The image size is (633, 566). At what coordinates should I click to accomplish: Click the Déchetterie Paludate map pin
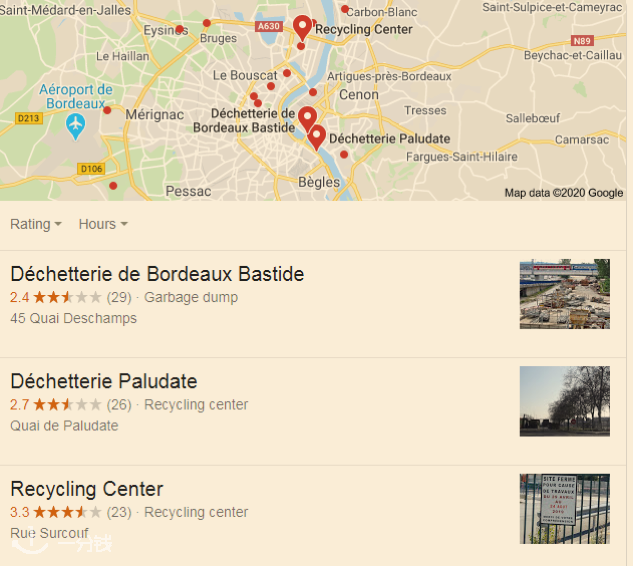tap(317, 137)
